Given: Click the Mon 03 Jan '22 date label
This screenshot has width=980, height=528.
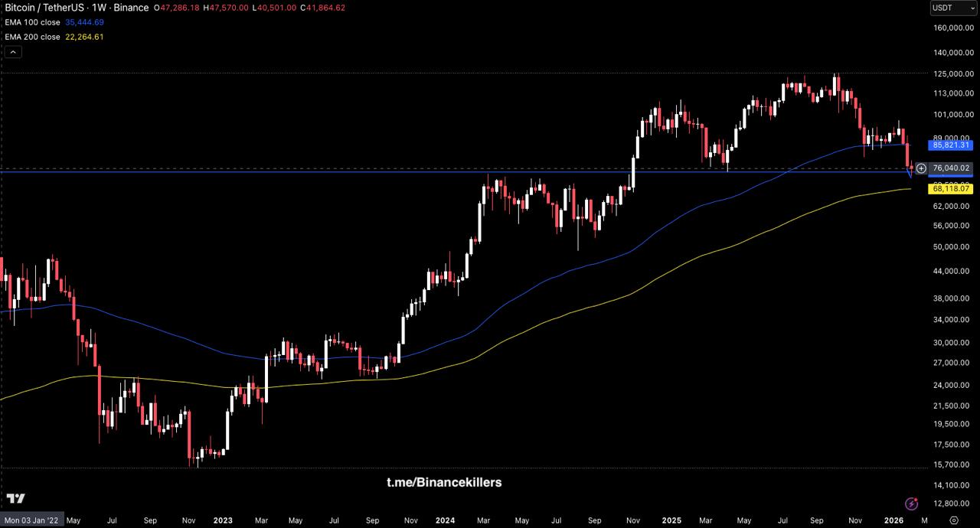Looking at the screenshot, I should (31, 520).
